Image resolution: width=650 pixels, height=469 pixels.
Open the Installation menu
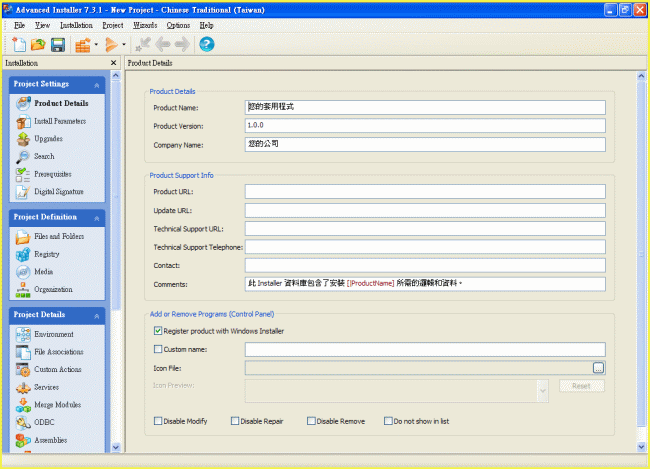[x=76, y=24]
